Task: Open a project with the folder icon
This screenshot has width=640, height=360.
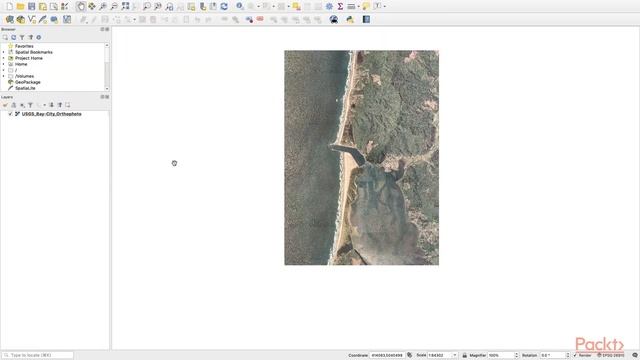Action: pos(20,7)
